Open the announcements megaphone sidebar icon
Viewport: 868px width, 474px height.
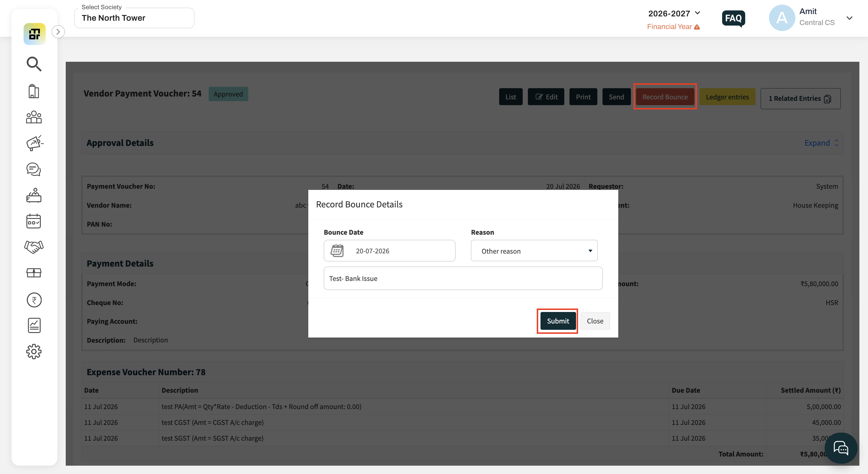[34, 143]
